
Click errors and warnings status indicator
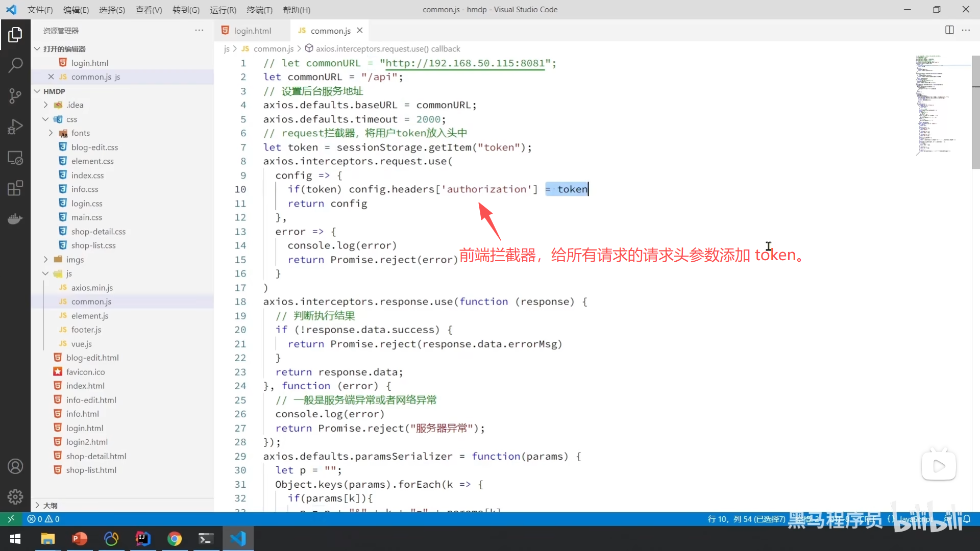[43, 519]
